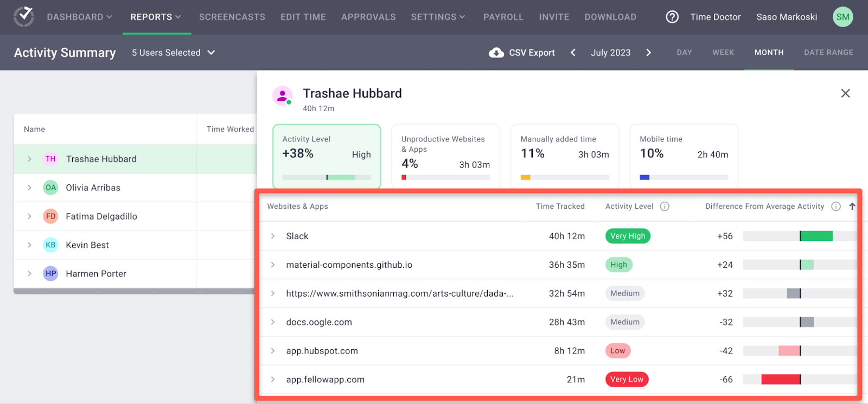The width and height of the screenshot is (868, 404).
Task: Click the Slack activity difference bar
Action: click(x=800, y=236)
